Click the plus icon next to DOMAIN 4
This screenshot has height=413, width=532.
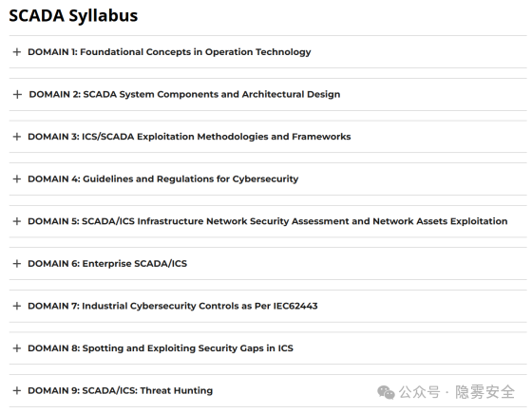click(17, 179)
